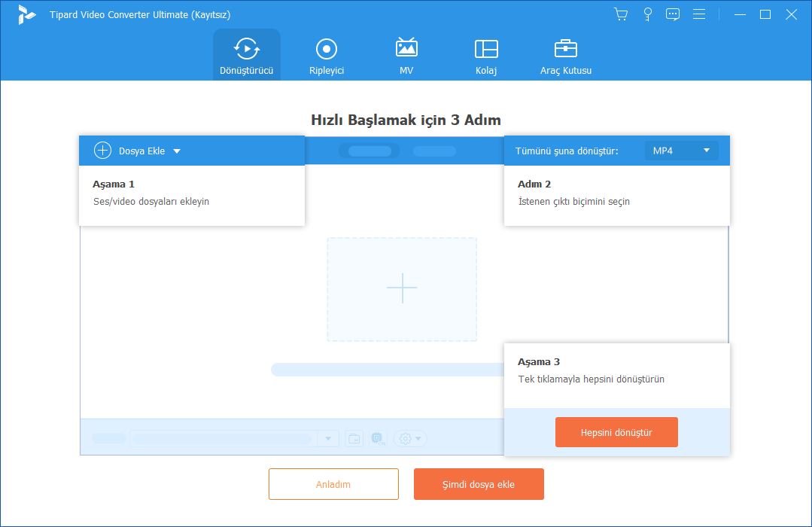812x527 pixels.
Task: Click the Tipard app logo
Action: pyautogui.click(x=26, y=14)
